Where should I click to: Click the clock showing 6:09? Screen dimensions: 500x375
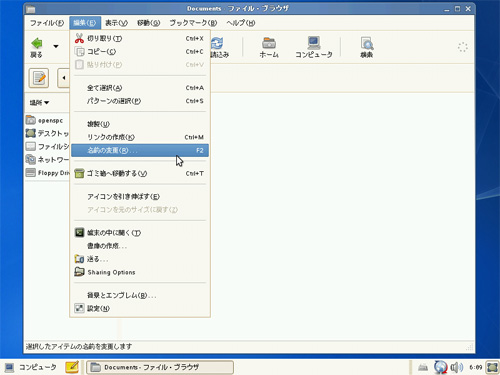(x=476, y=367)
